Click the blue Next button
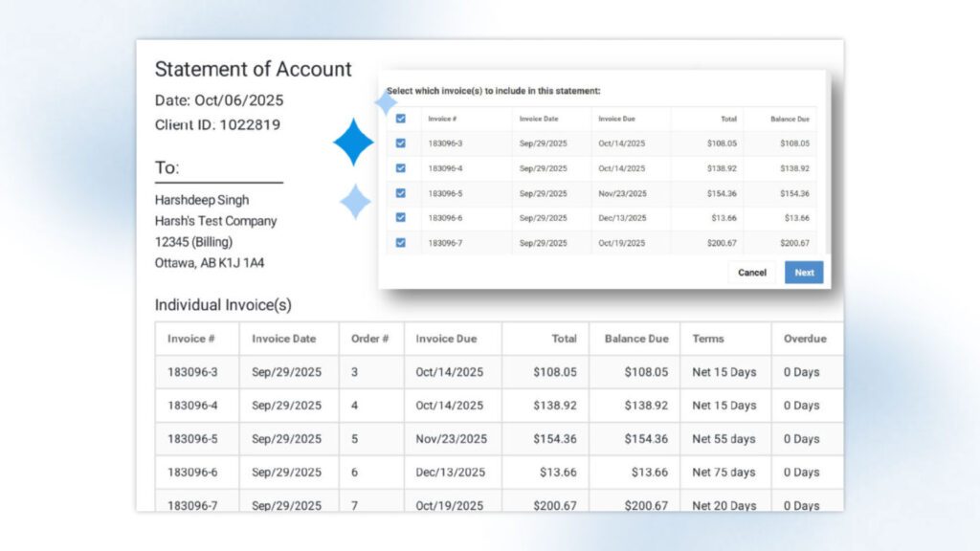 point(804,273)
